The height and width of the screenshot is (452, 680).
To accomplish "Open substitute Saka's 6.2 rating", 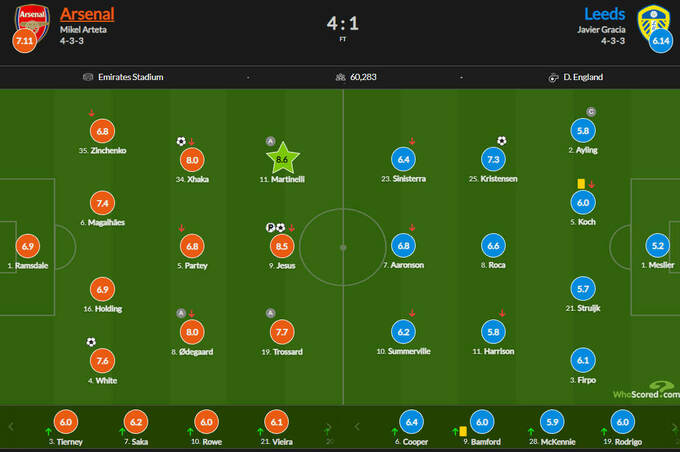I will (137, 423).
